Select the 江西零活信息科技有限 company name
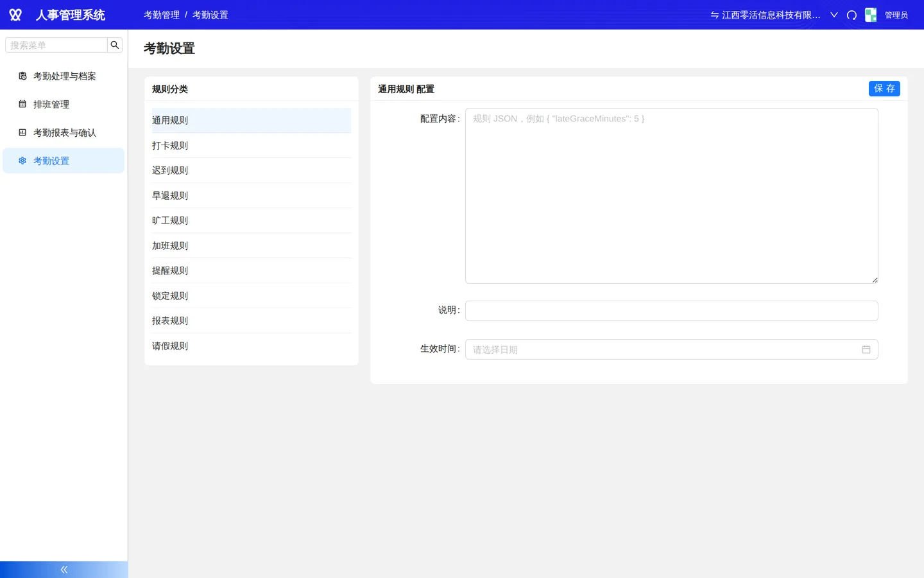Screen dimensions: 924x578 (771, 15)
